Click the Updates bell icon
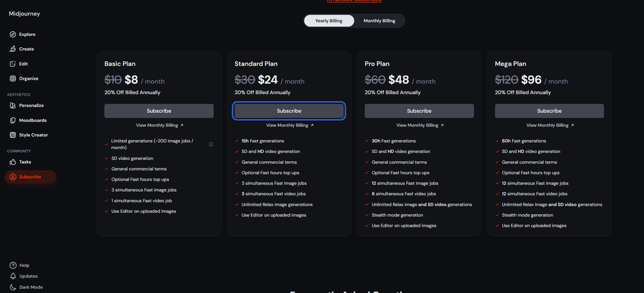Screen dimensions: 644x293 [13, 276]
